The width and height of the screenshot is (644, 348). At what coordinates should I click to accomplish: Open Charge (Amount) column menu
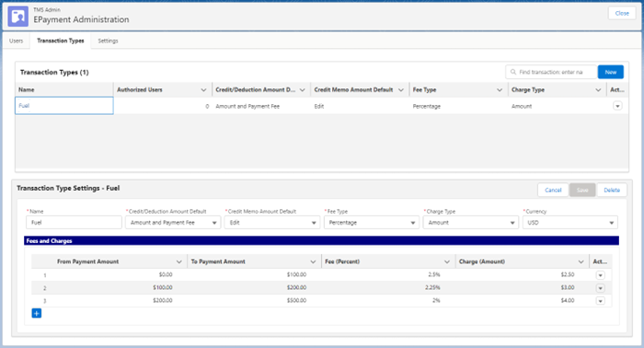pos(581,261)
